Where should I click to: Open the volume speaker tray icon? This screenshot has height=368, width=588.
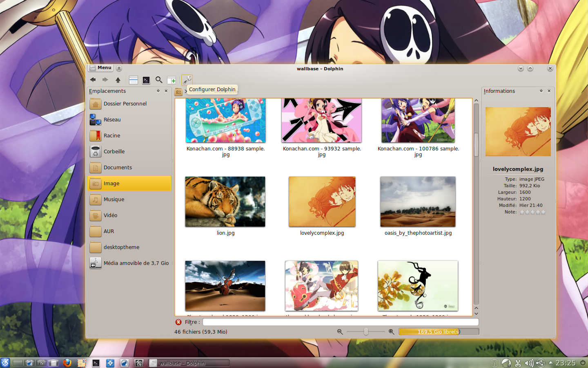pyautogui.click(x=529, y=363)
